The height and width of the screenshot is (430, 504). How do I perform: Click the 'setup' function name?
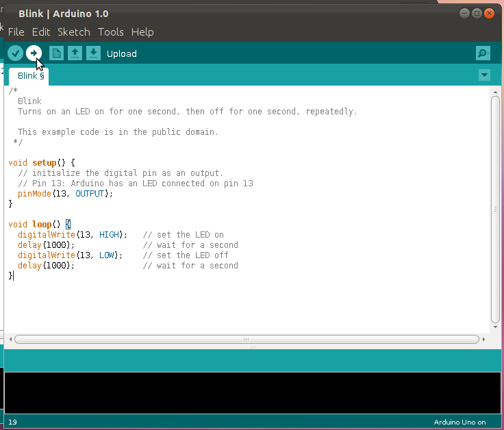pos(45,162)
